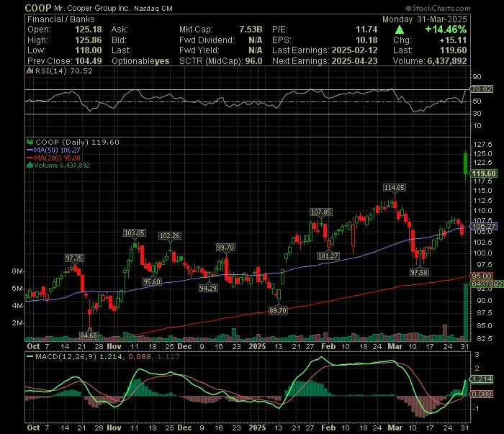Click the tall March 31 volume bar

click(x=466, y=312)
